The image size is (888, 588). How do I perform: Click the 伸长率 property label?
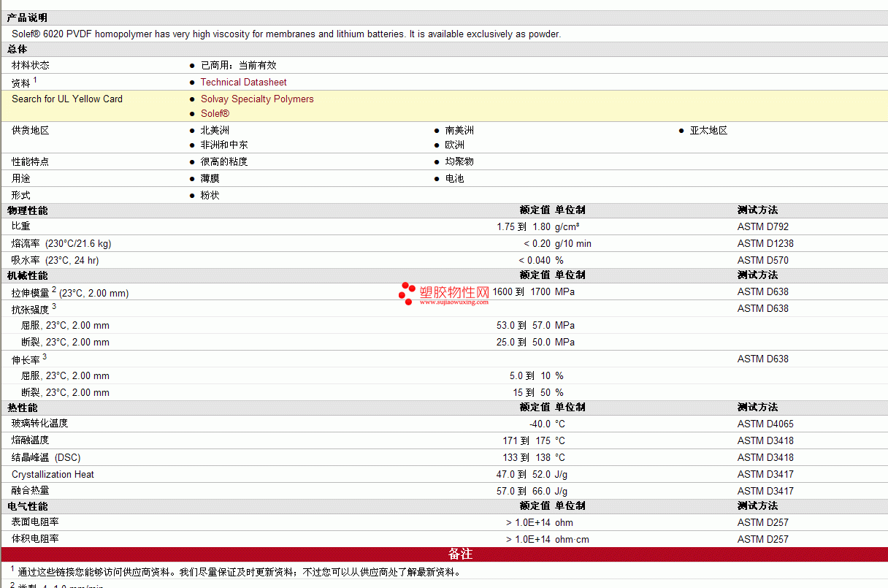coord(26,360)
